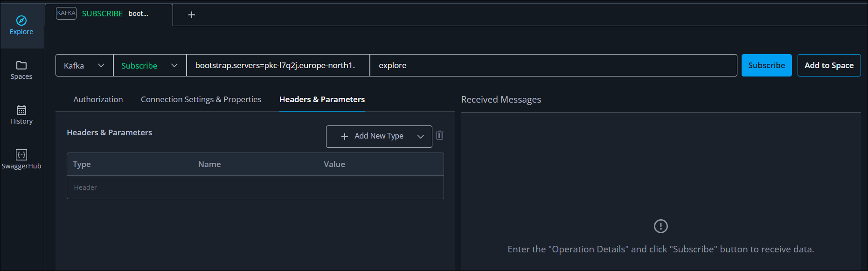Click the plus icon inside Add New Type
This screenshot has width=868, height=271.
(x=345, y=136)
